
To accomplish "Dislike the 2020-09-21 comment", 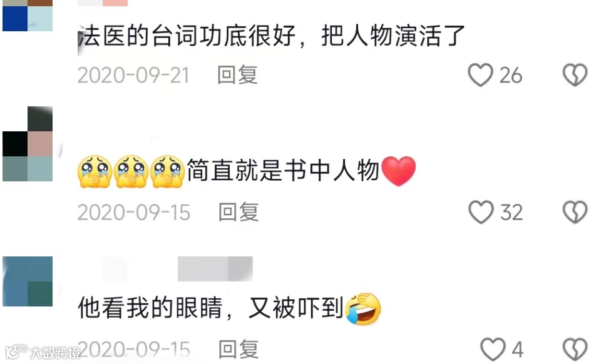I will 575,74.
